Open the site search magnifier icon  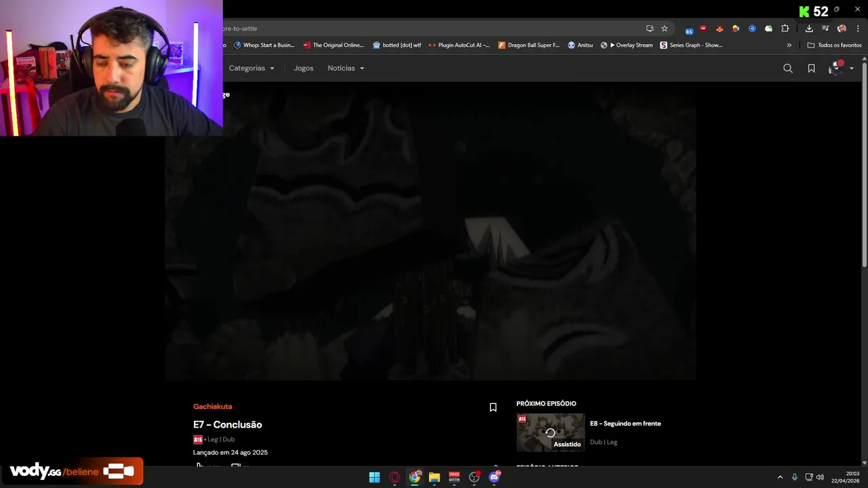coord(788,68)
